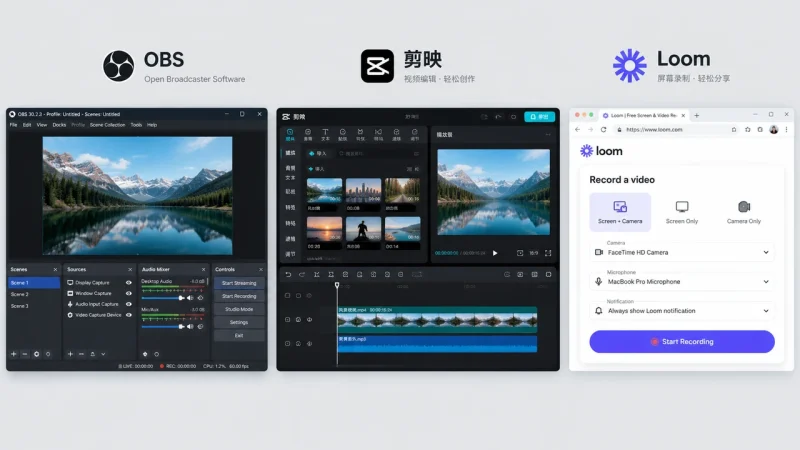Click undo arrow in video editor timeline toolbar

click(x=288, y=274)
